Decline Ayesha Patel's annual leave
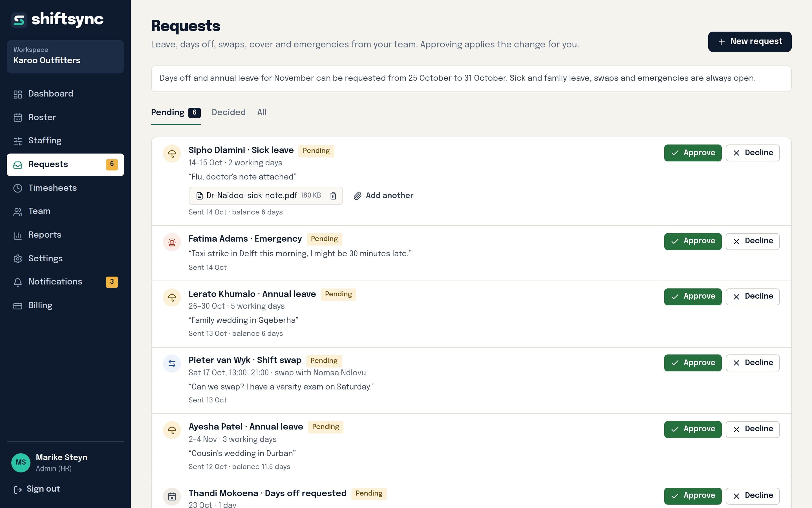 (753, 429)
